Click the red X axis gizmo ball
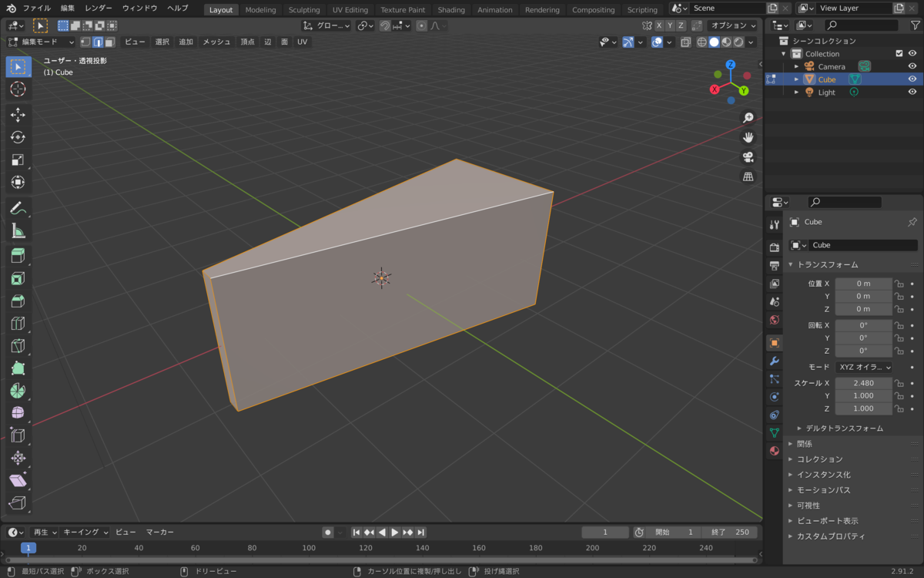Image resolution: width=924 pixels, height=578 pixels. pos(715,89)
